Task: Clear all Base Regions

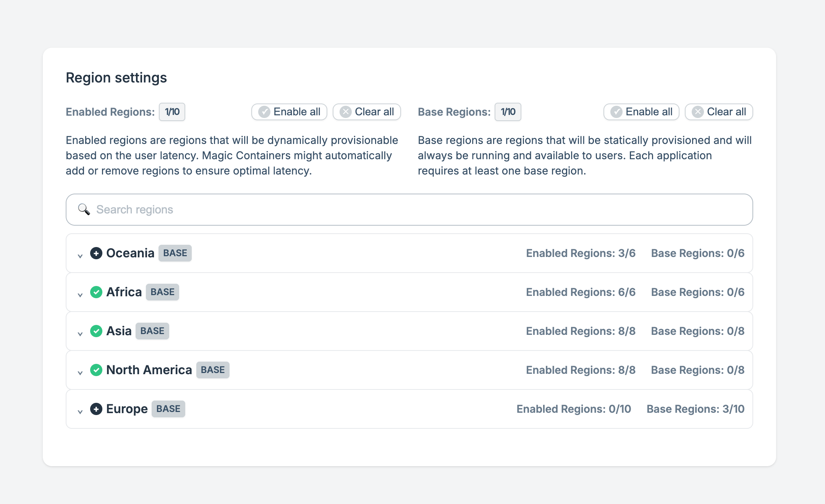Action: click(x=719, y=112)
